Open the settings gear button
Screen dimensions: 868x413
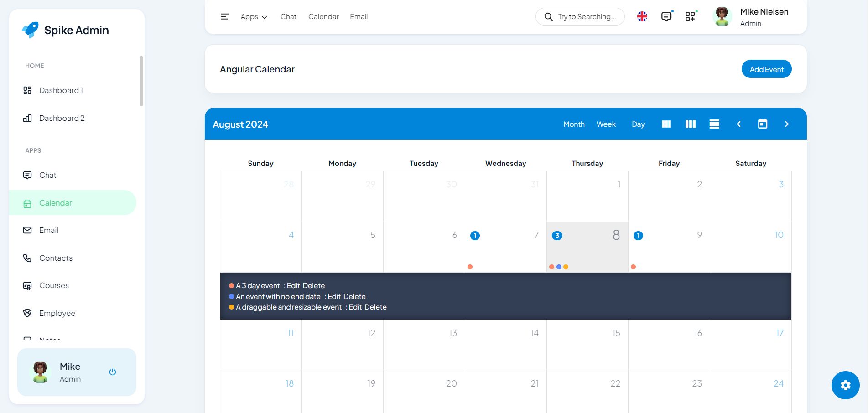click(845, 385)
